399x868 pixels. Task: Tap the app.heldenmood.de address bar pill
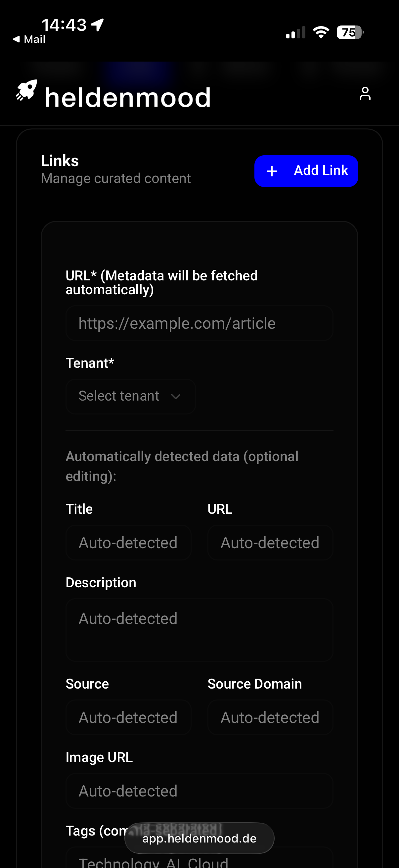click(199, 838)
